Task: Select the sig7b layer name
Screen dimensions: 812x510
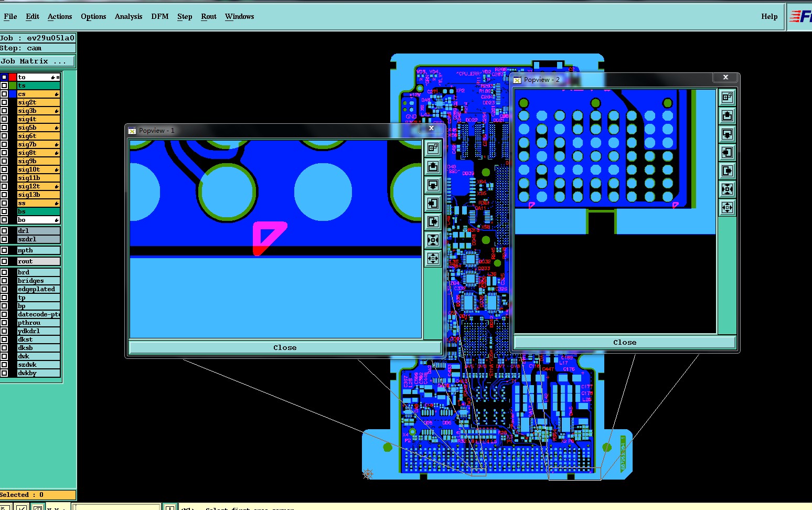Action: [x=39, y=144]
